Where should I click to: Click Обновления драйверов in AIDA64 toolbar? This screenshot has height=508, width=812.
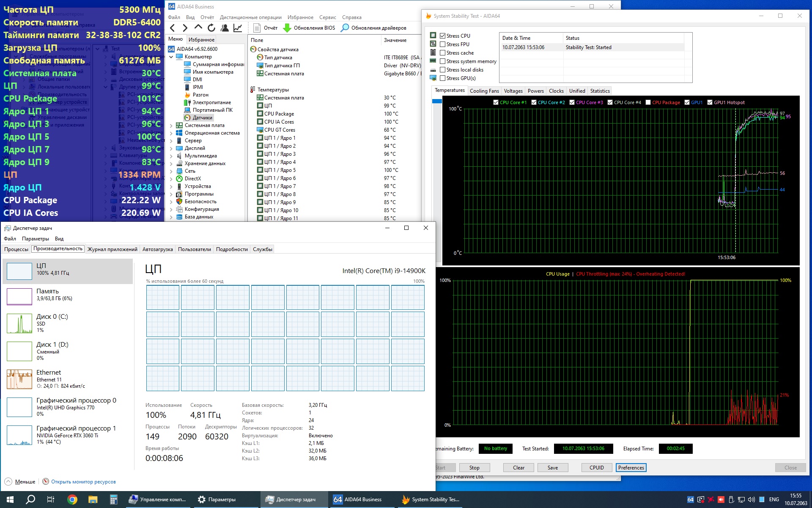tap(374, 28)
